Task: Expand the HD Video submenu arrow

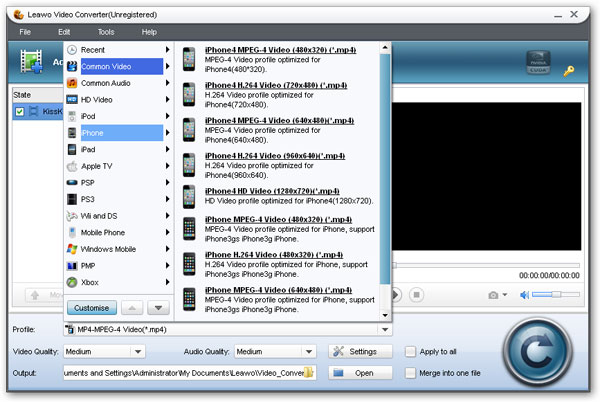Action: [168, 99]
